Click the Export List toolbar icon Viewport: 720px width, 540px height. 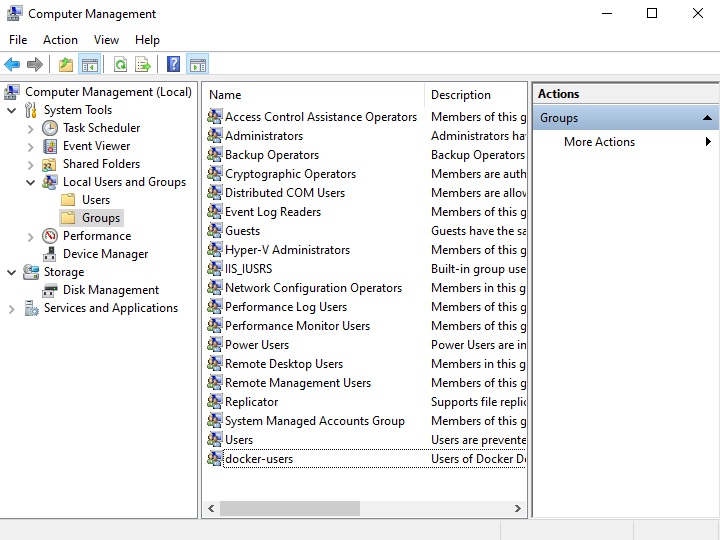tap(143, 65)
